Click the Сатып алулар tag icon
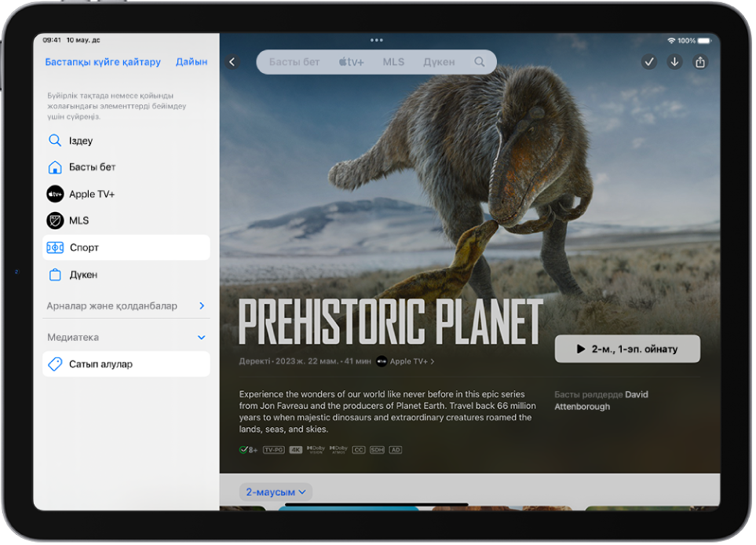 coord(55,364)
